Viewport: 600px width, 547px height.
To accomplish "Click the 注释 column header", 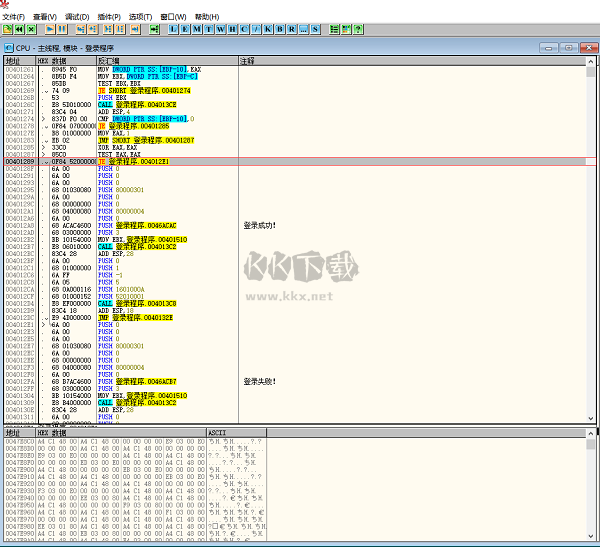I will point(247,61).
